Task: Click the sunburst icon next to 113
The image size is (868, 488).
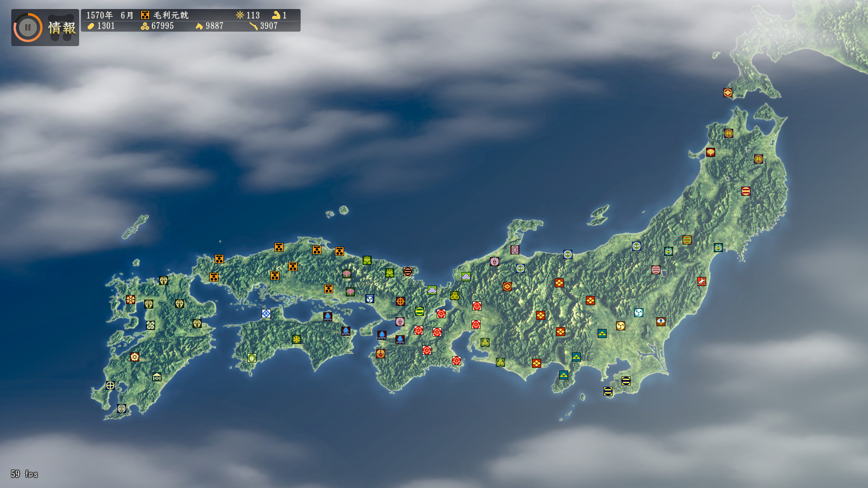Action: tap(240, 15)
